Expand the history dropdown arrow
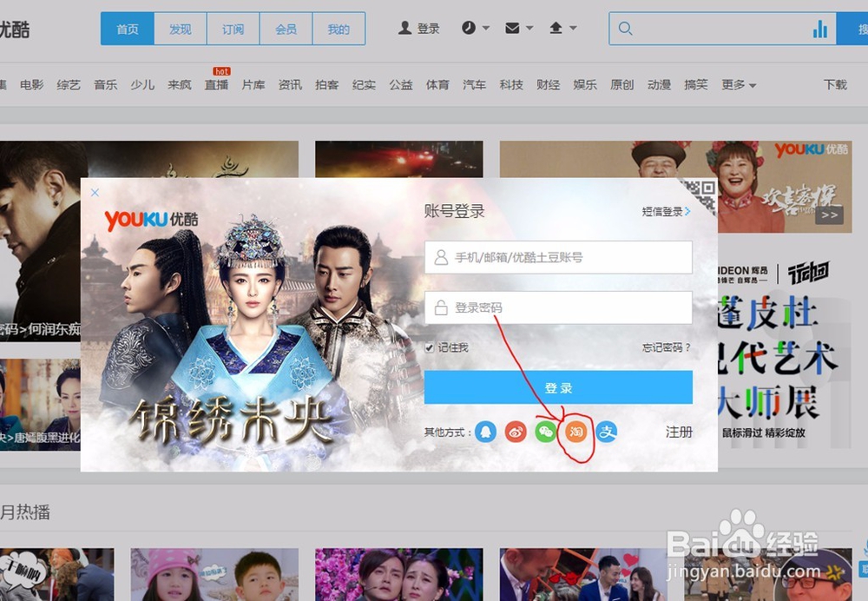This screenshot has height=601, width=868. (x=485, y=28)
